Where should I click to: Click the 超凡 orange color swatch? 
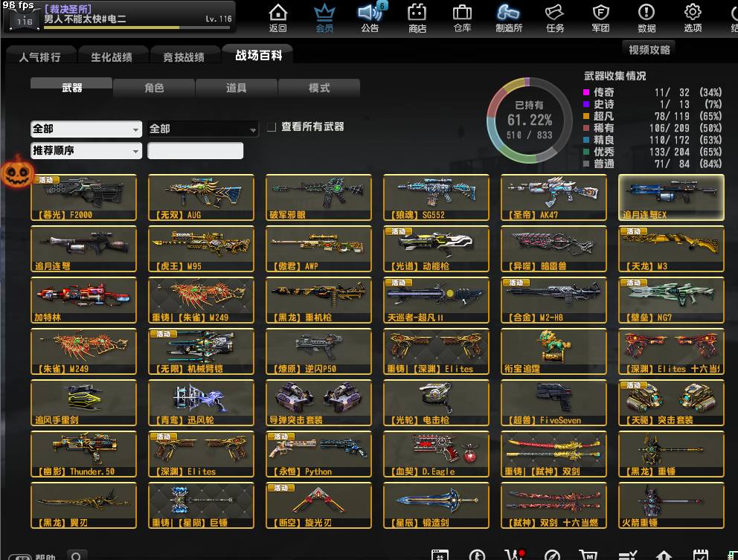tap(586, 116)
